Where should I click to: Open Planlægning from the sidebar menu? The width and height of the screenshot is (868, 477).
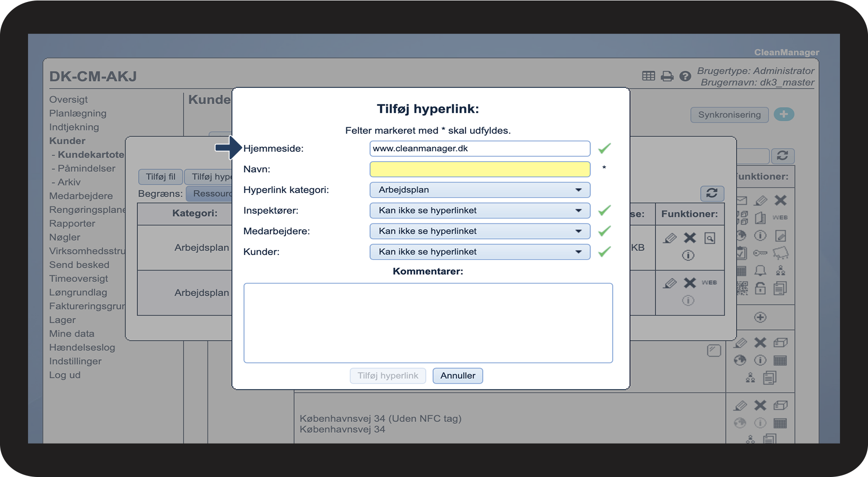(x=78, y=113)
